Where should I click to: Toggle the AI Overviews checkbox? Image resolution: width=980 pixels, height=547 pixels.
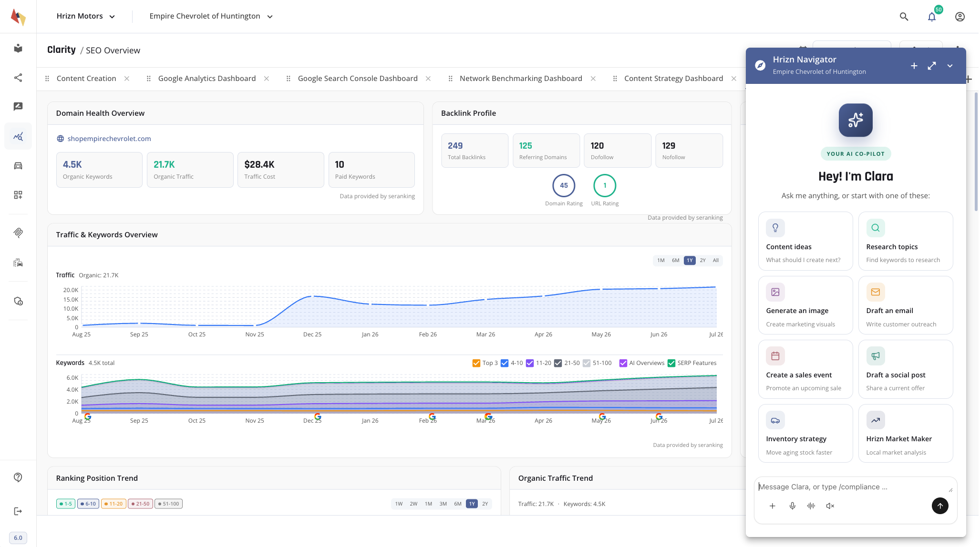[623, 363]
